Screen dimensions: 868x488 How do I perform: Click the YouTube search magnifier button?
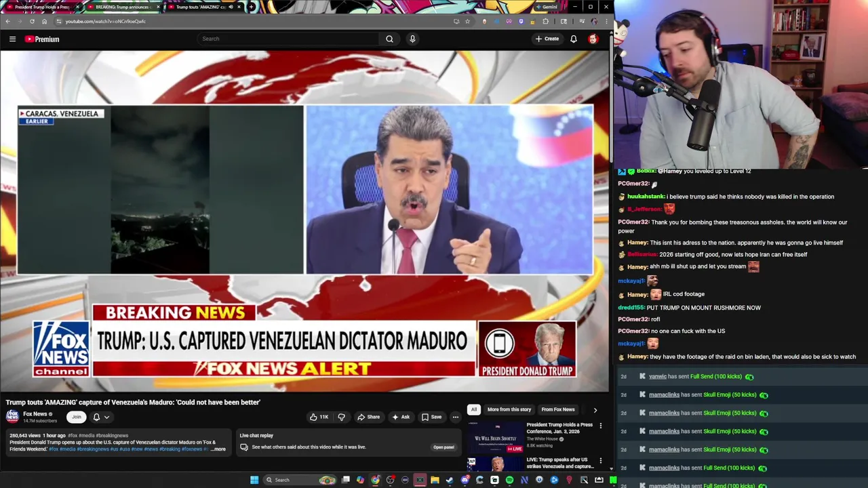click(x=389, y=39)
